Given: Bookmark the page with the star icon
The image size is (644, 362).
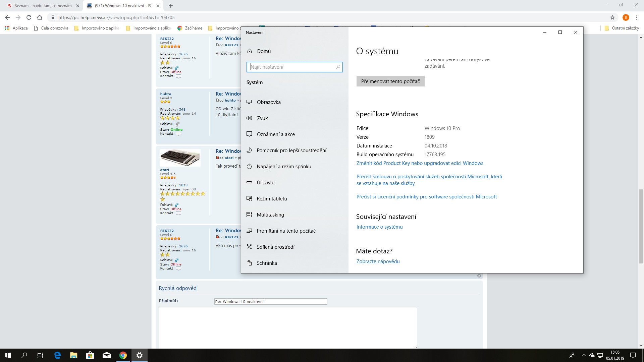Looking at the screenshot, I should pyautogui.click(x=612, y=17).
